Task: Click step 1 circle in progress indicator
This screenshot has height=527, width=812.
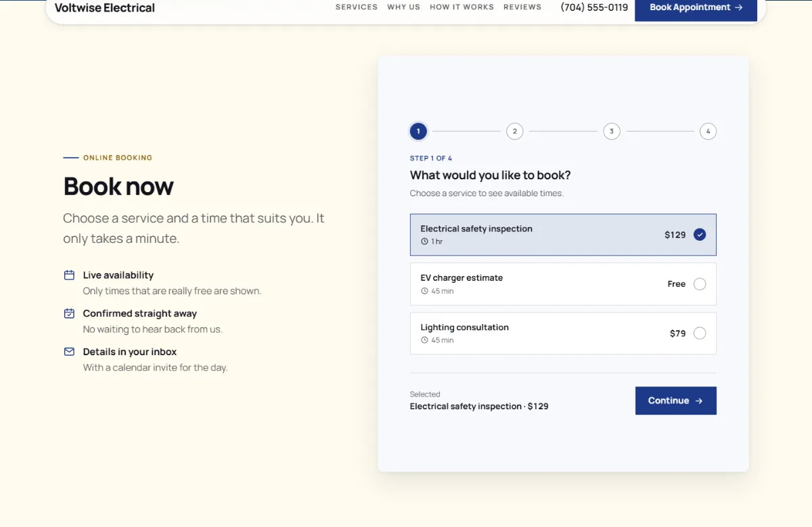Action: tap(418, 131)
